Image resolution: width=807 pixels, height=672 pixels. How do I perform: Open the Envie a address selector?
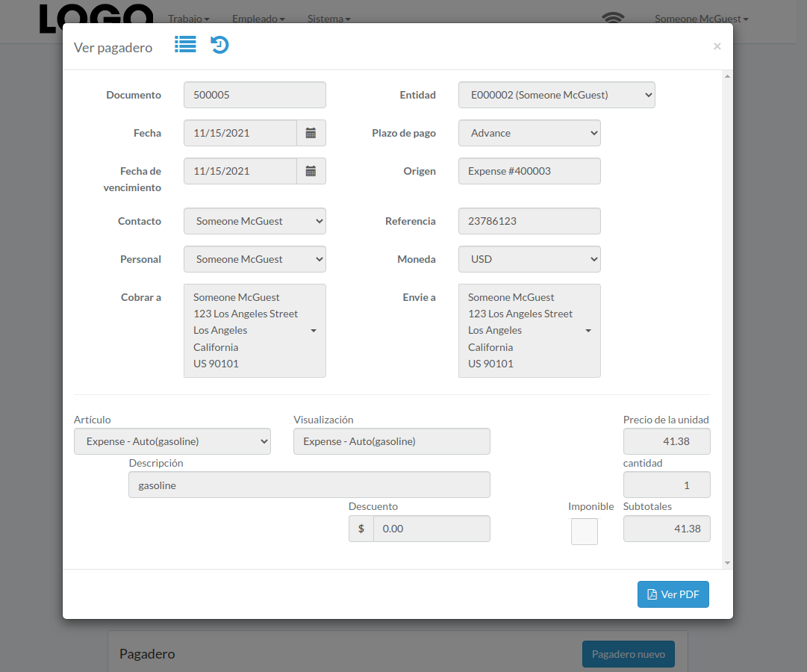click(x=529, y=331)
